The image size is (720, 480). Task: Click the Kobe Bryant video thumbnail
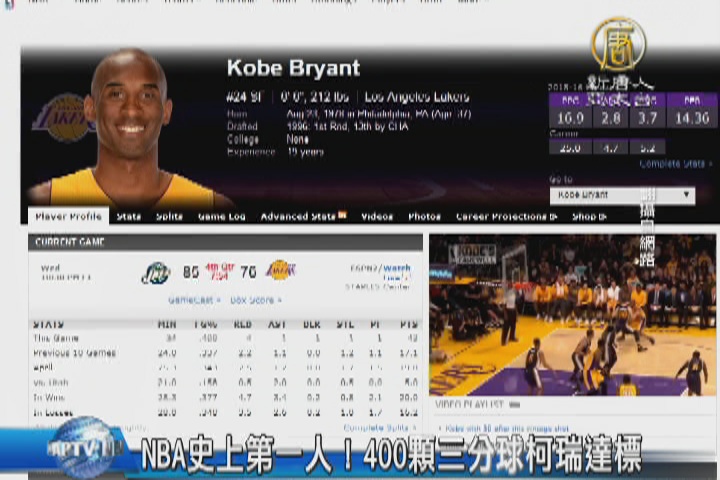pos(573,315)
